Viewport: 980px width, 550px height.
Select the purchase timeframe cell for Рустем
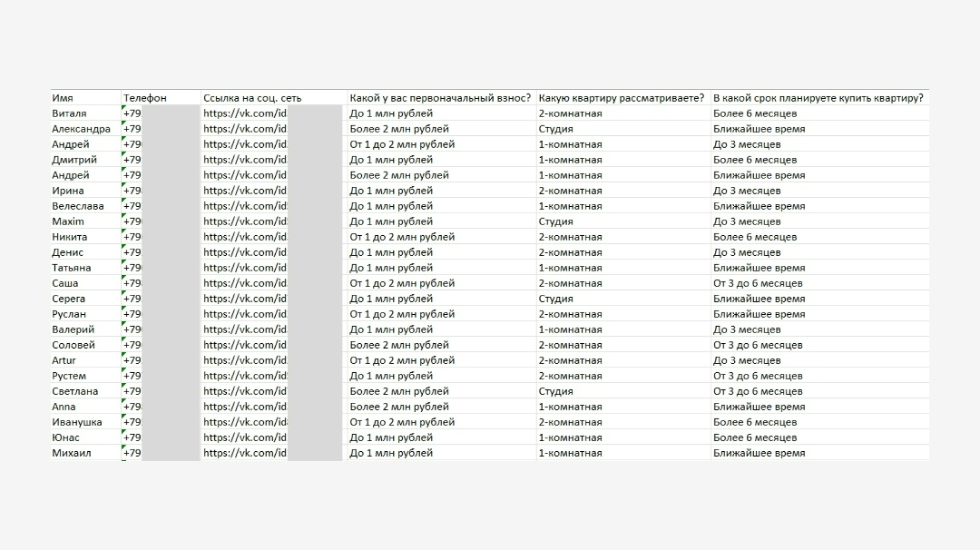click(x=758, y=376)
